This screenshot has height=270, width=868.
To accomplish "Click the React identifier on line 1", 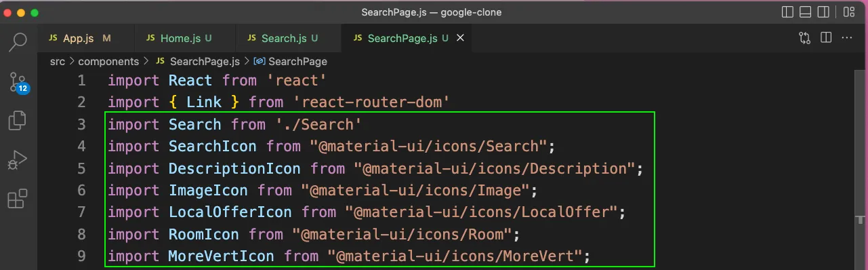I will pos(190,81).
